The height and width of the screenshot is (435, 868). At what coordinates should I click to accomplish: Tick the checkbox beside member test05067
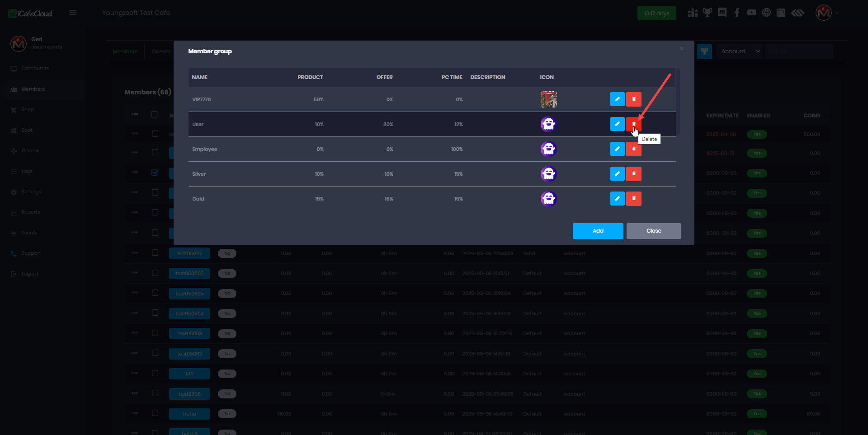[x=155, y=253]
